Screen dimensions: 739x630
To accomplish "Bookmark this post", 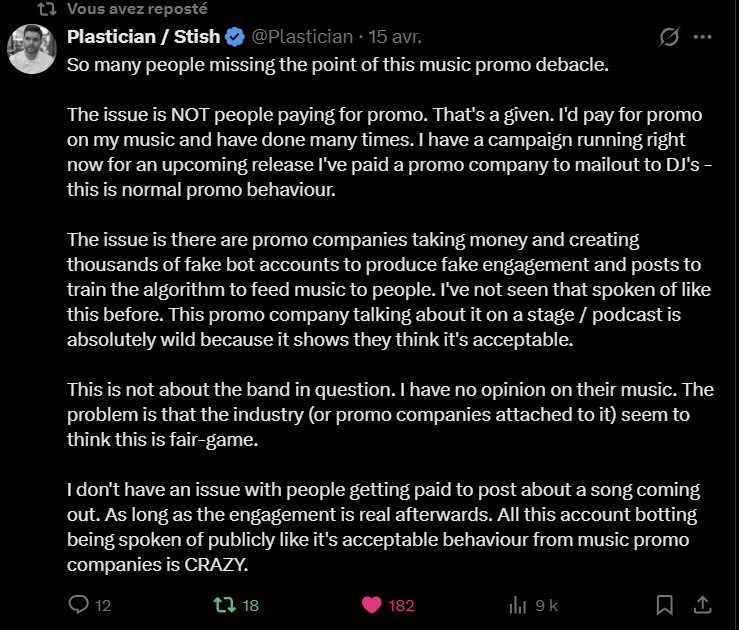I will click(x=664, y=604).
